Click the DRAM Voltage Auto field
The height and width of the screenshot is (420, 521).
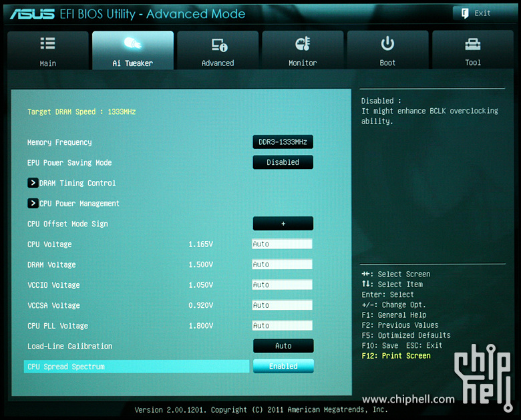(282, 264)
